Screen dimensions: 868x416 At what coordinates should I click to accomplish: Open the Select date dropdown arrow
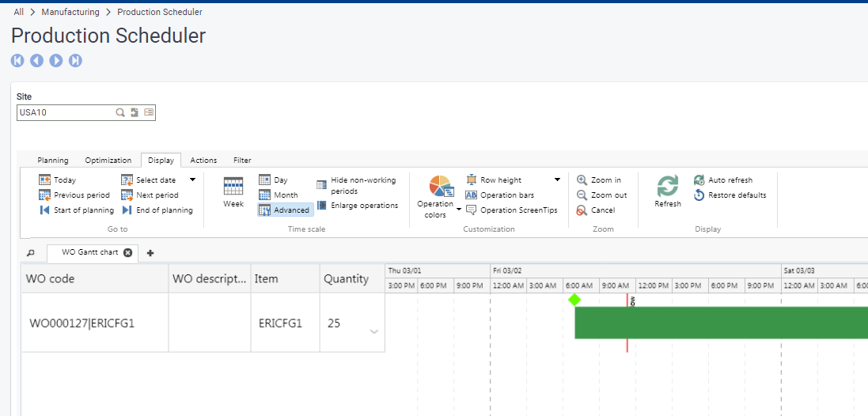(192, 180)
